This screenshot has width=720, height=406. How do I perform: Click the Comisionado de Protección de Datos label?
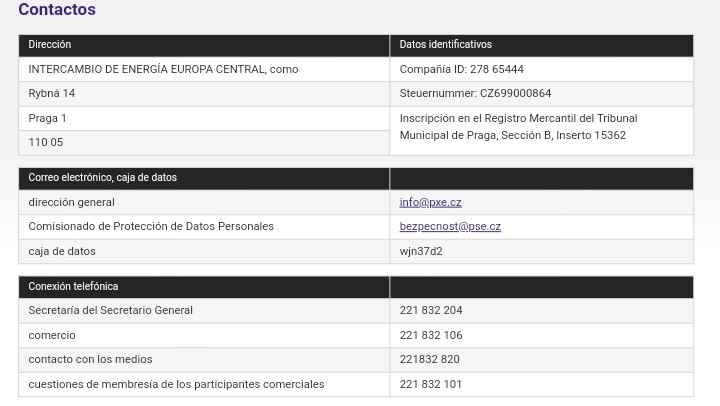click(151, 226)
